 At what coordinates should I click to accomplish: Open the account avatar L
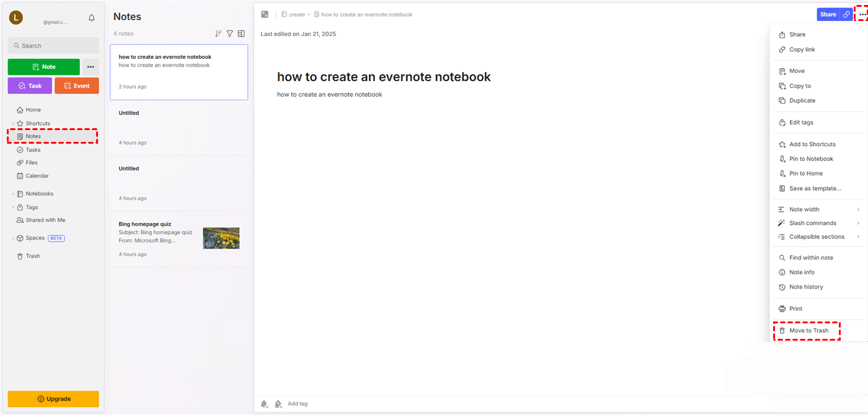[x=16, y=18]
